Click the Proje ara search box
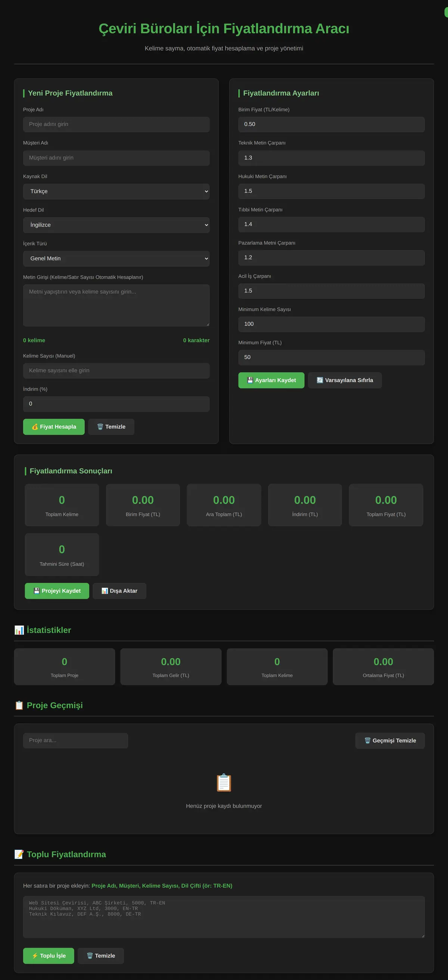 (75, 740)
